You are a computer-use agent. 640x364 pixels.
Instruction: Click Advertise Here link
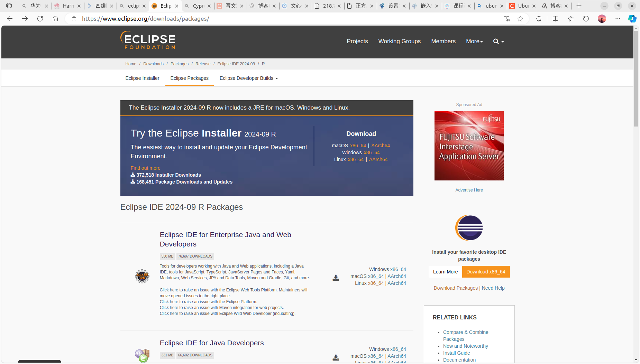(x=469, y=190)
